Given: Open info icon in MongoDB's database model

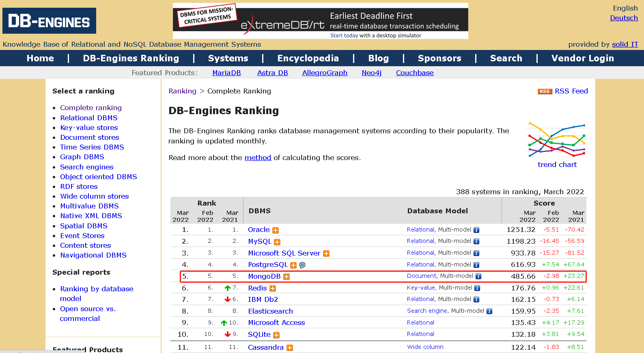Looking at the screenshot, I should click(478, 276).
